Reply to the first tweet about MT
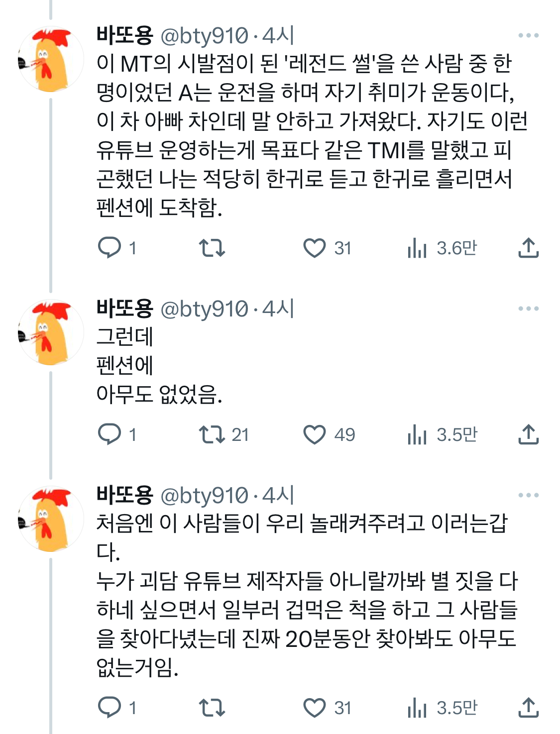Viewport: 560px width, 734px height. (110, 247)
